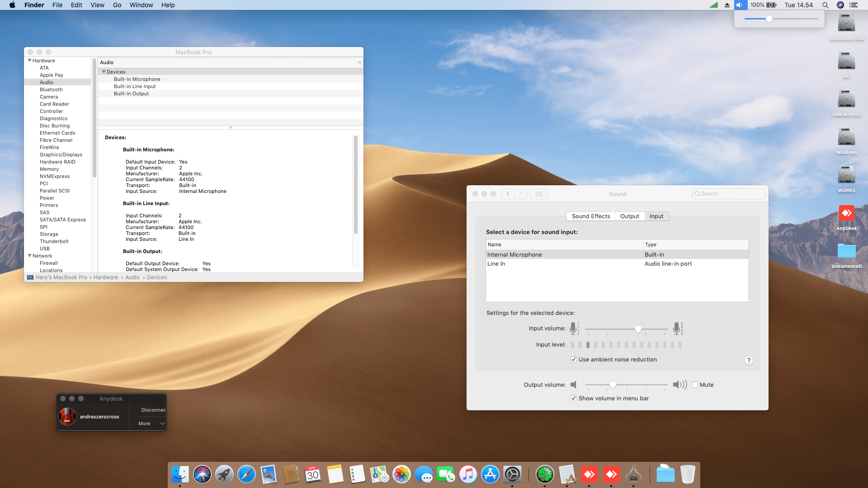Image resolution: width=868 pixels, height=488 pixels.
Task: Select Built-in Output device row
Action: coord(231,94)
